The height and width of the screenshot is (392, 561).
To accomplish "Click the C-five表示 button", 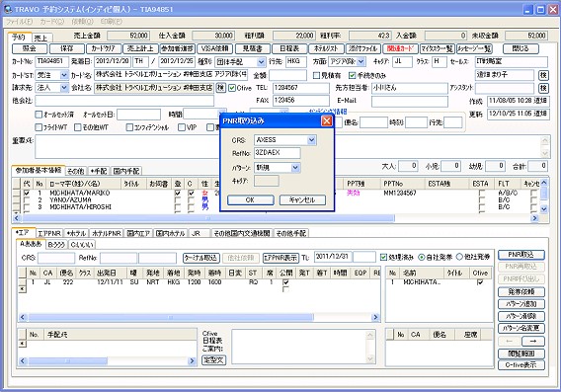I will click(521, 365).
